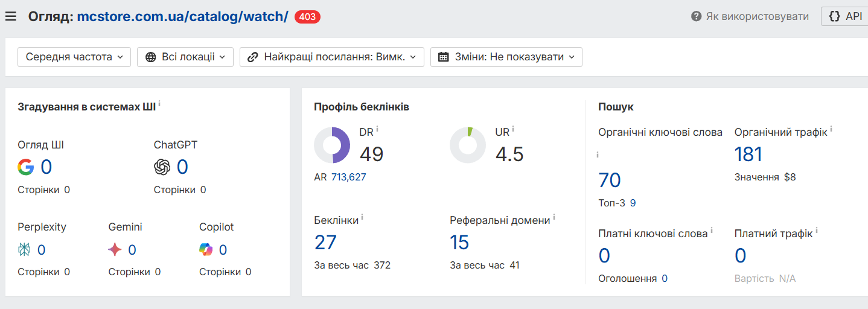868x309 pixels.
Task: Expand the Середня частота dropdown
Action: pyautogui.click(x=74, y=57)
